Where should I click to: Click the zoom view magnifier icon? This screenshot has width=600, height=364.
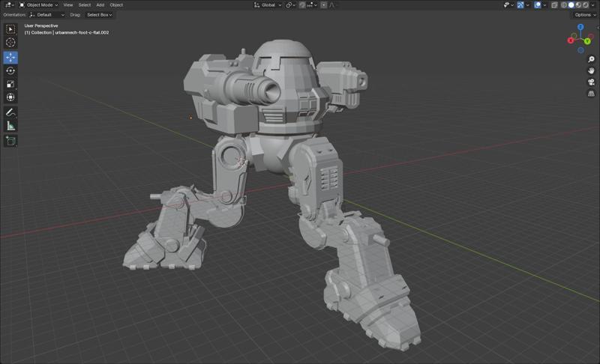click(x=591, y=59)
